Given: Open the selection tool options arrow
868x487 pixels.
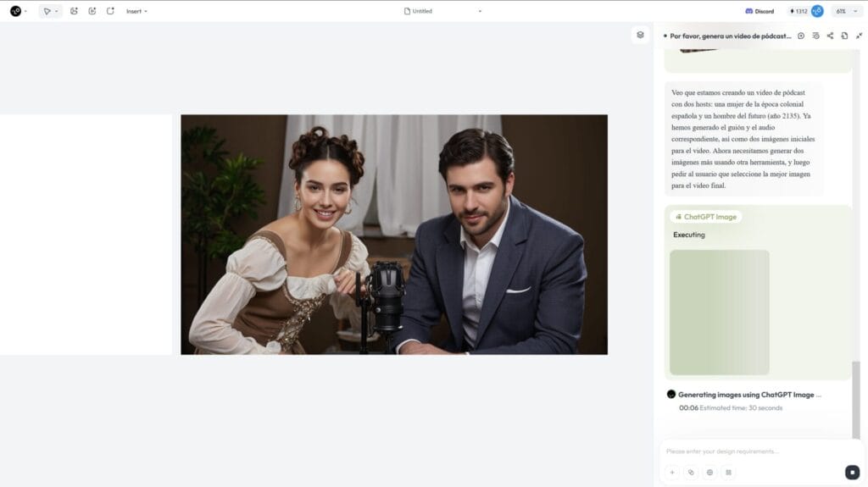Looking at the screenshot, I should 57,11.
